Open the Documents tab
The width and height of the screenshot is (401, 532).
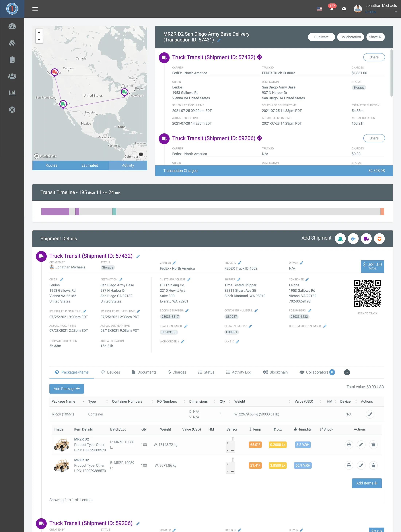(144, 372)
